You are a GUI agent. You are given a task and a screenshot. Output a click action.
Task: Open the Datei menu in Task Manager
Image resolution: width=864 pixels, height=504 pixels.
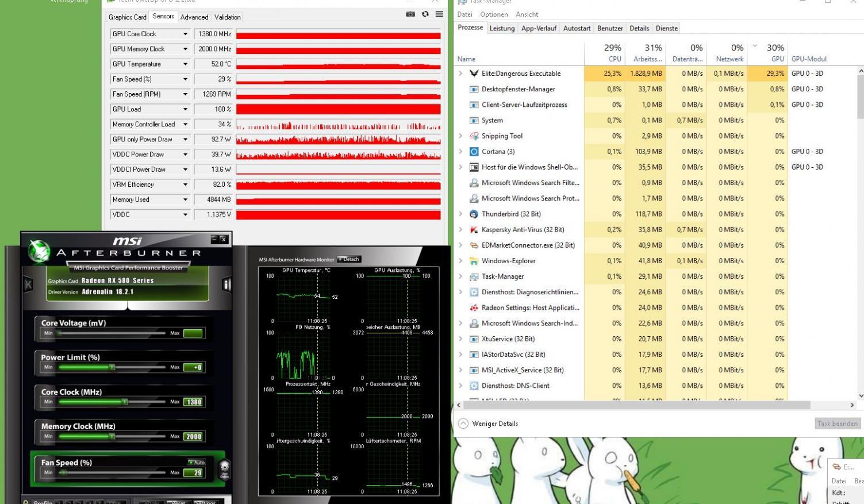click(464, 14)
